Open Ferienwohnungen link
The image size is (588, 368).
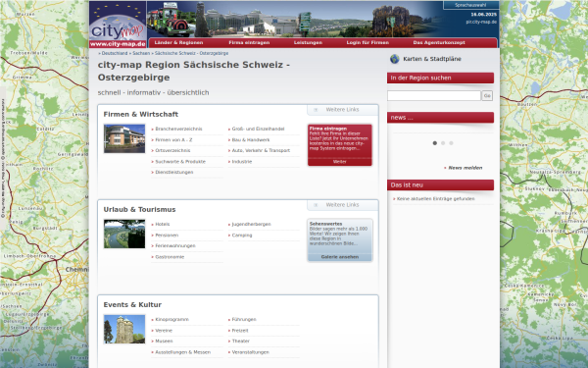click(175, 246)
